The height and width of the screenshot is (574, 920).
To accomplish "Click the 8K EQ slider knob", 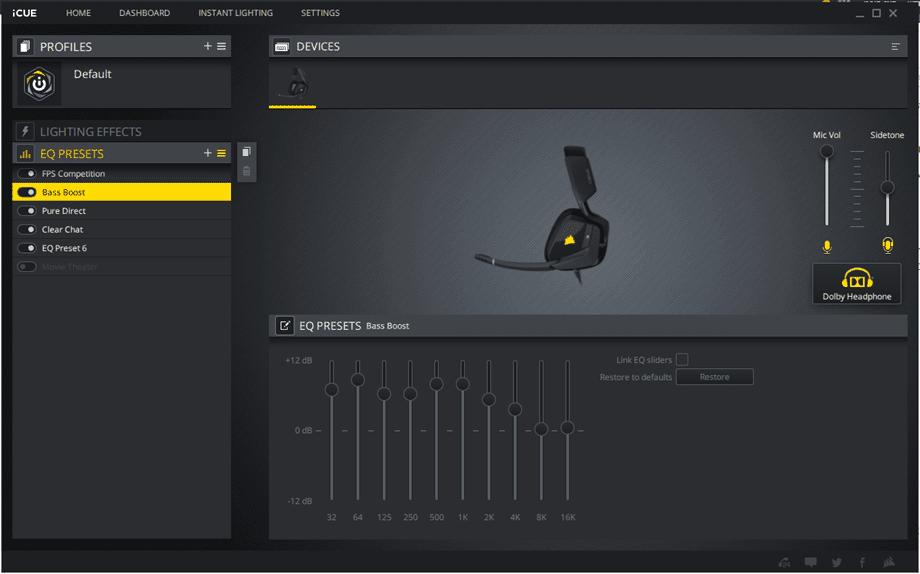I will coord(541,429).
